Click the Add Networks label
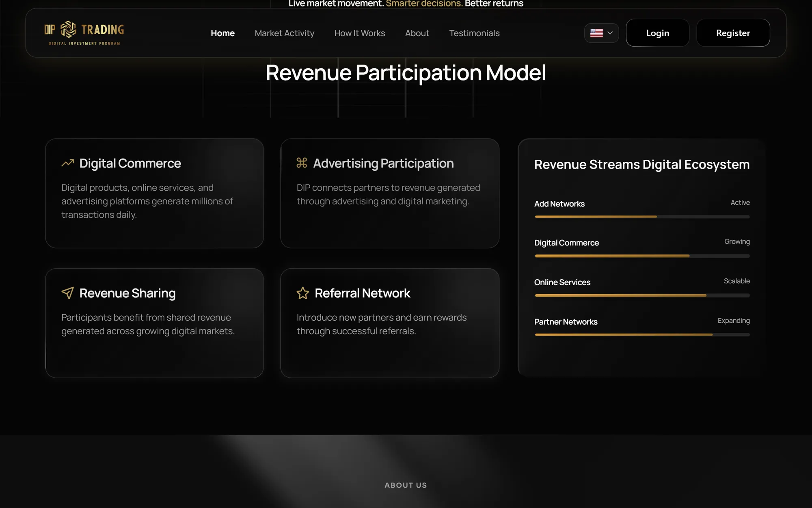This screenshot has width=812, height=508. (x=559, y=204)
